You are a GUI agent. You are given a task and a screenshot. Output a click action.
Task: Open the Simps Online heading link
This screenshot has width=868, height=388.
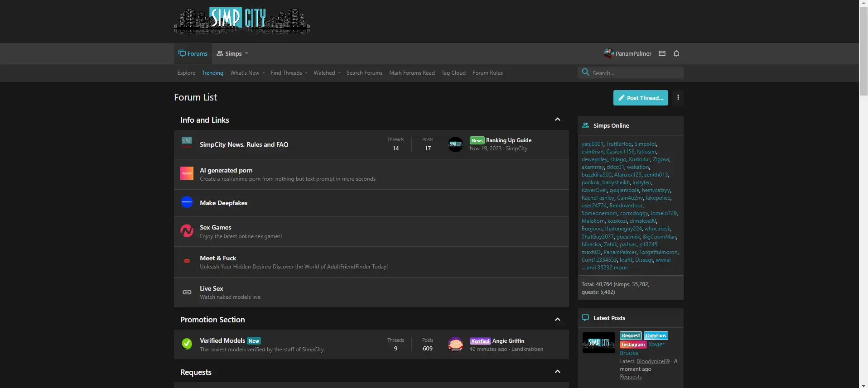coord(611,125)
